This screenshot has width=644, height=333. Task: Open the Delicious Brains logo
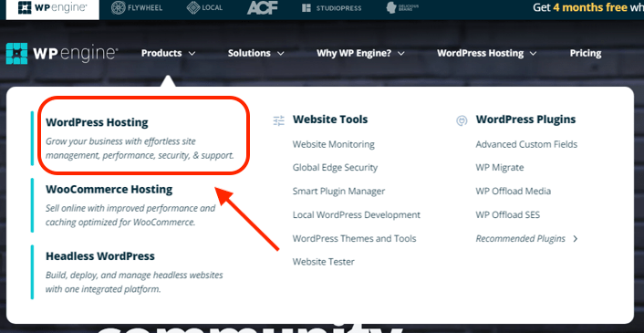tap(402, 8)
